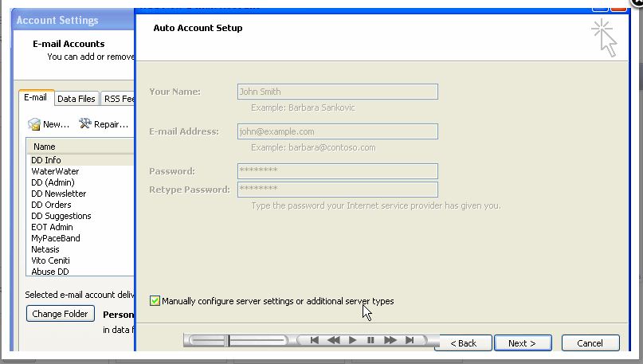643x364 pixels.
Task: Play the video tutorial
Action: pyautogui.click(x=352, y=340)
